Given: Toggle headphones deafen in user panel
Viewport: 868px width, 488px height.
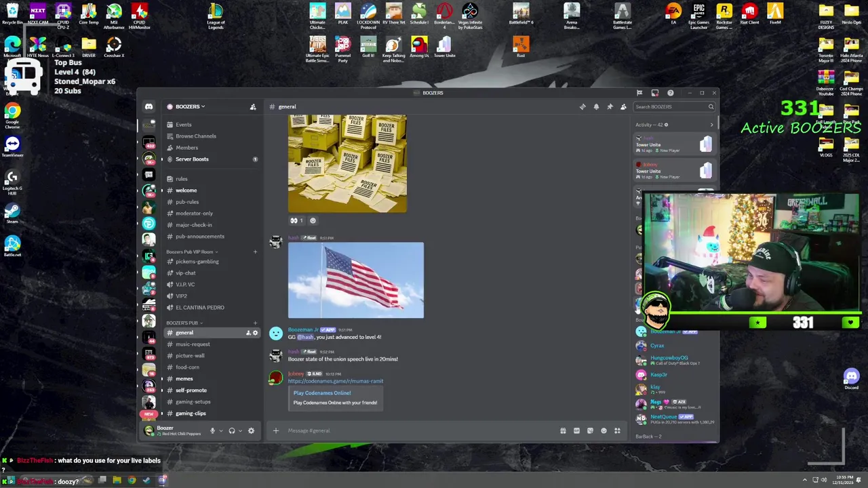Looking at the screenshot, I should (232, 430).
